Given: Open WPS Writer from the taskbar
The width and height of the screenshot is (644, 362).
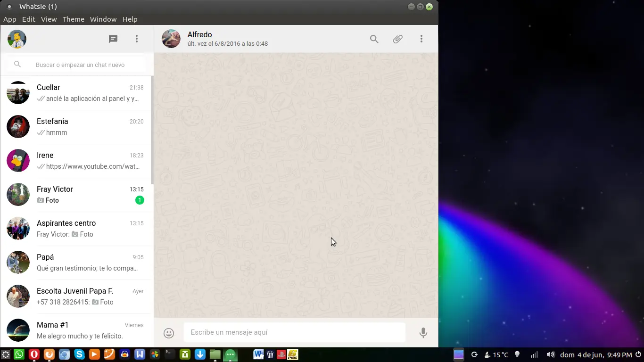Looking at the screenshot, I should [x=140, y=354].
